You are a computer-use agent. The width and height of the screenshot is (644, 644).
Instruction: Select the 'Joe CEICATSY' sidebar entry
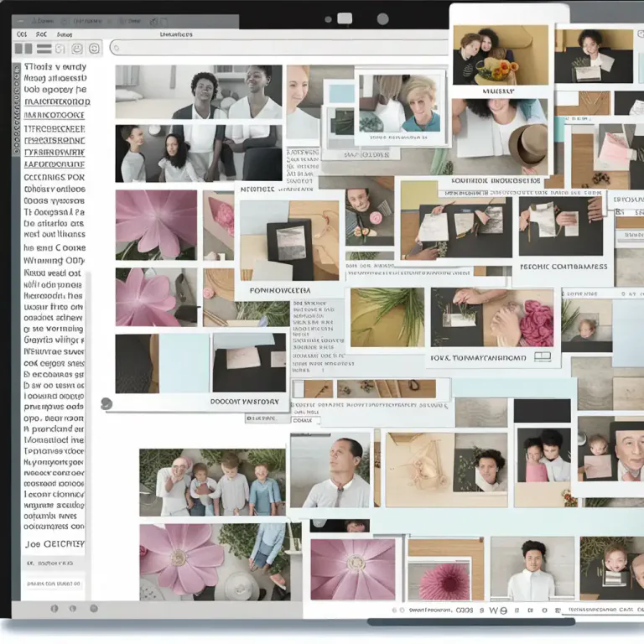[55, 543]
